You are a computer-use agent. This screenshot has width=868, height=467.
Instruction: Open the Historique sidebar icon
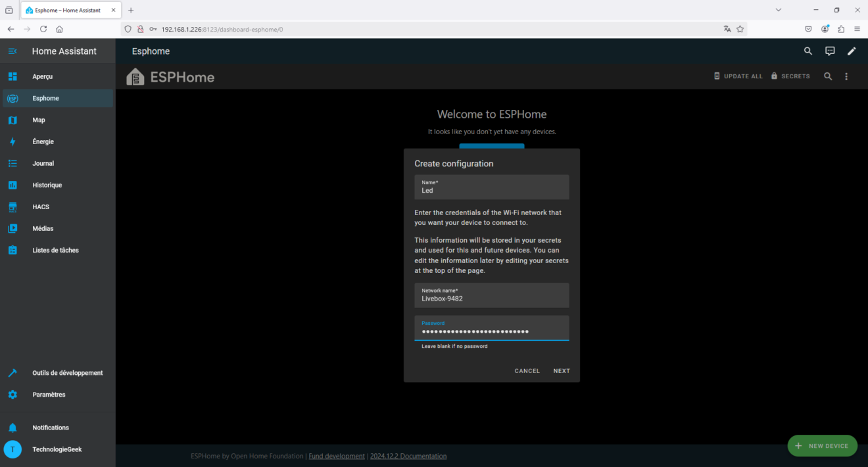click(x=13, y=185)
